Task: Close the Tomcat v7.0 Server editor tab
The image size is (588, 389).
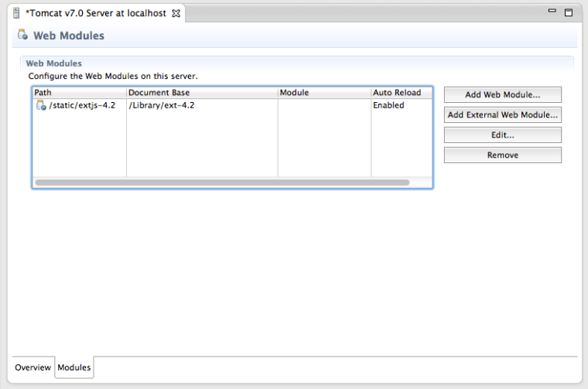Action: click(176, 14)
